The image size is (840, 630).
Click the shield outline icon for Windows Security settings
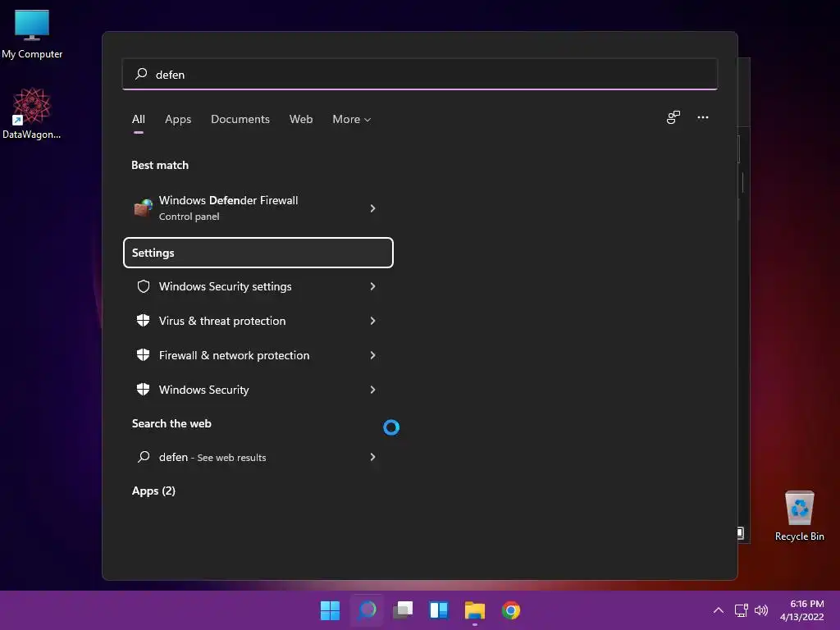pos(143,286)
